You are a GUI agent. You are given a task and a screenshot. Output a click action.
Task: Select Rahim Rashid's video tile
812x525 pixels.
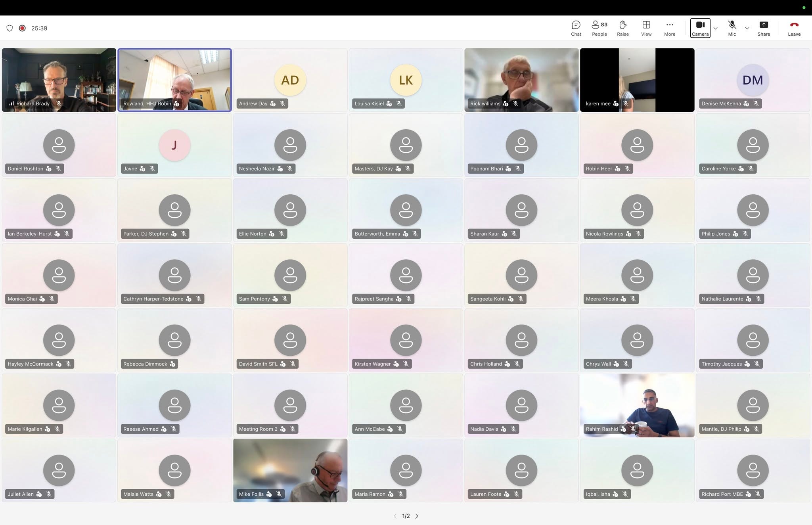[x=637, y=405]
